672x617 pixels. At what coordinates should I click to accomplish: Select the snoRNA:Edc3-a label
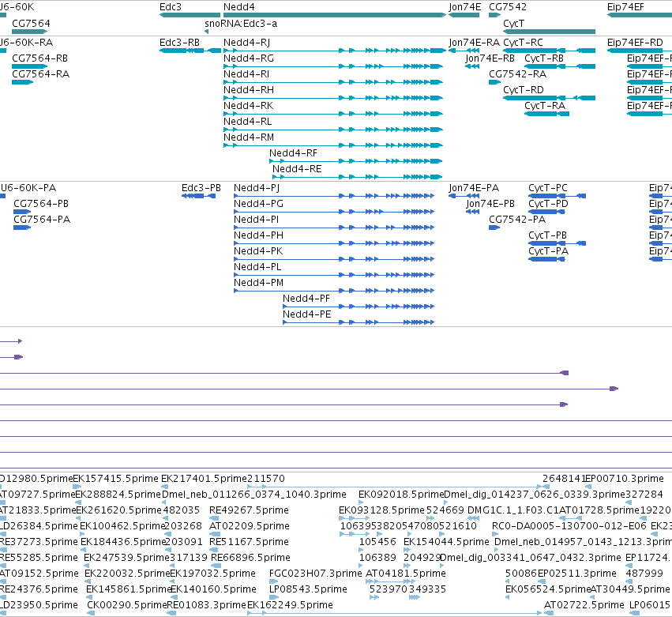241,23
